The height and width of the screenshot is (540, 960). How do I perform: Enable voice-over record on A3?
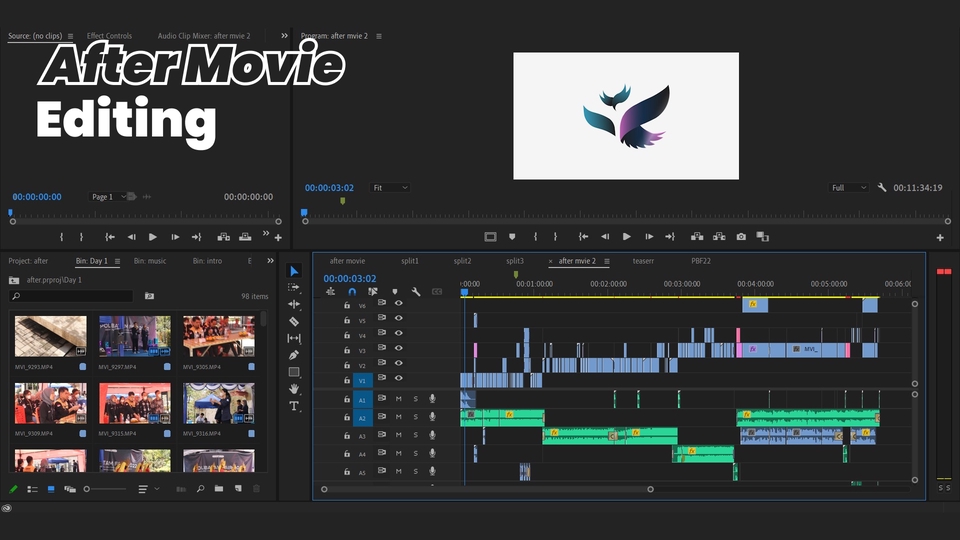coord(432,435)
